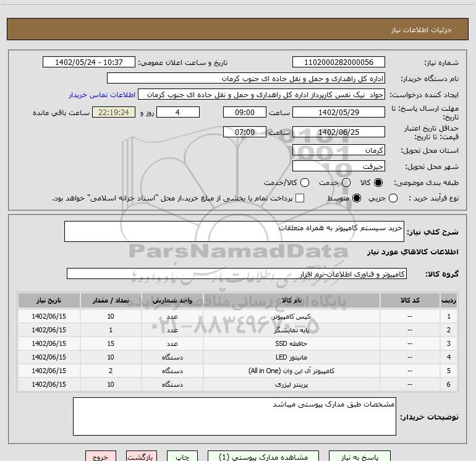This screenshot has width=476, height=461.
Task: Click the deadline time field 09:00
Action: click(245, 112)
